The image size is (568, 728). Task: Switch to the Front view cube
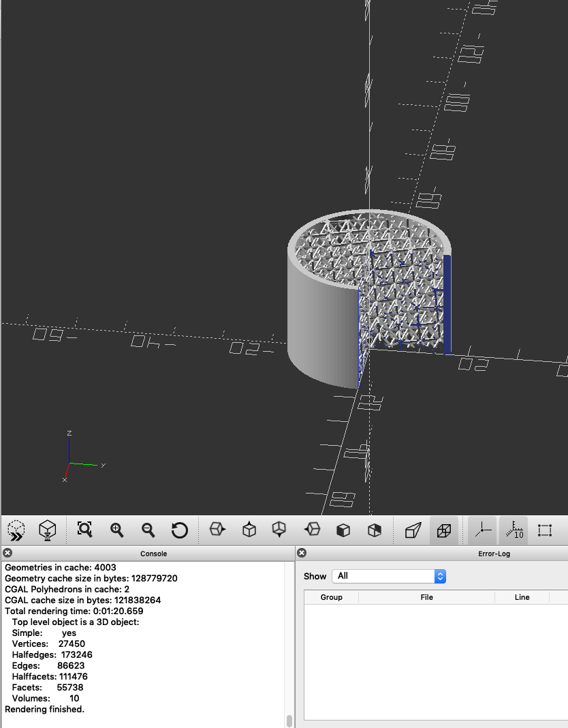coord(343,530)
